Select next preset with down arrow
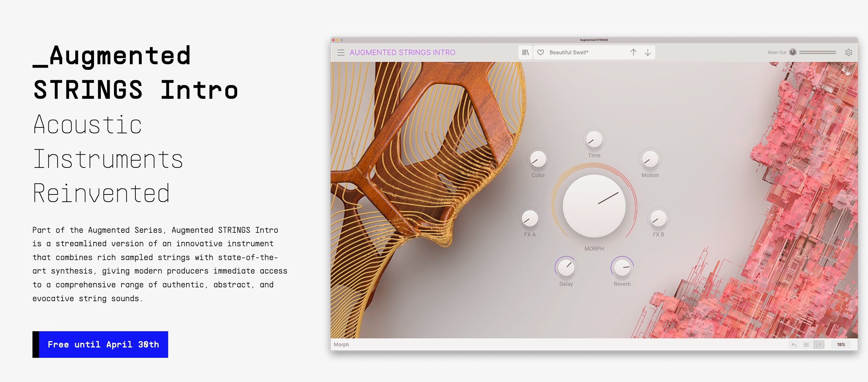 [648, 52]
